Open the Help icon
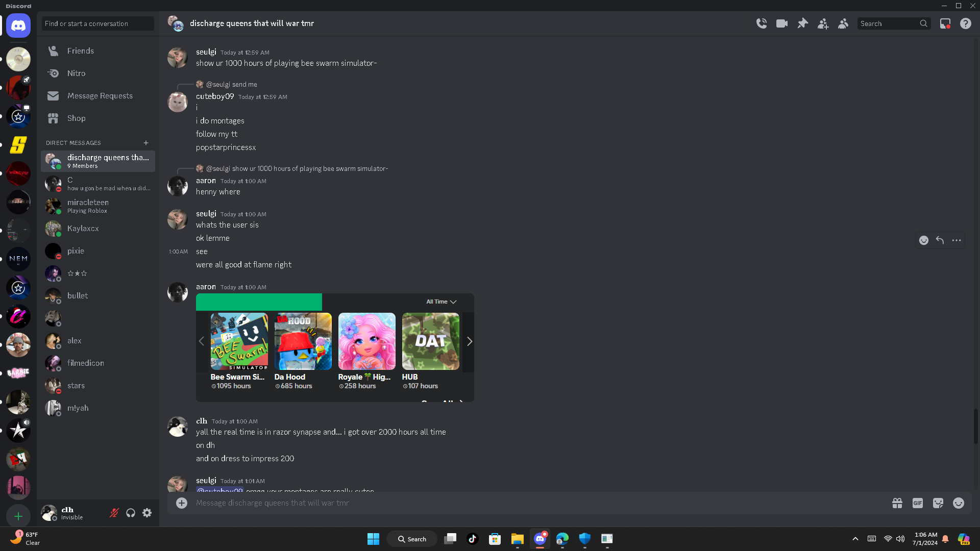 [966, 23]
